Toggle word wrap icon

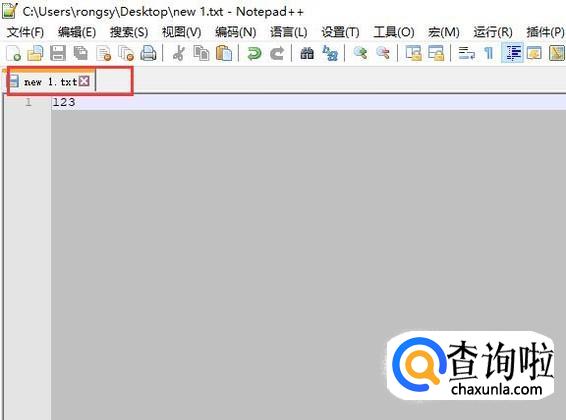[x=466, y=53]
